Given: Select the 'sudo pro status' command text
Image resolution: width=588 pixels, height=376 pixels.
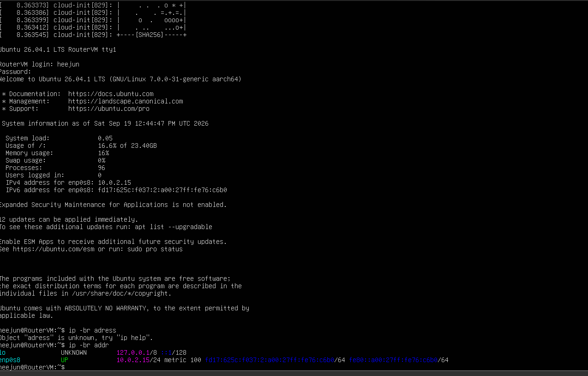Looking at the screenshot, I should tap(155, 249).
